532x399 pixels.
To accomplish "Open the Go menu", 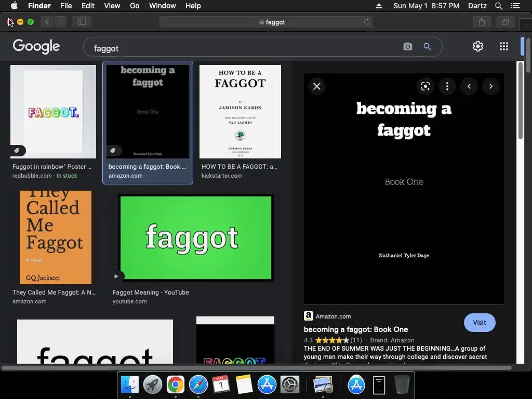I will click(x=135, y=6).
